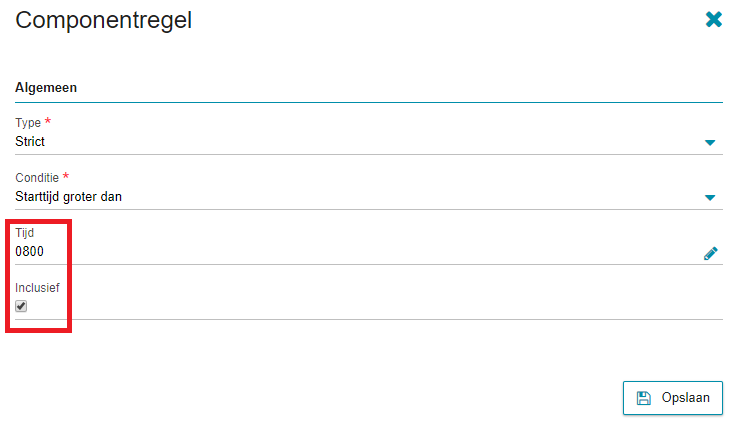Save the rule with the Opslaan button
The height and width of the screenshot is (426, 738).
pos(673,398)
